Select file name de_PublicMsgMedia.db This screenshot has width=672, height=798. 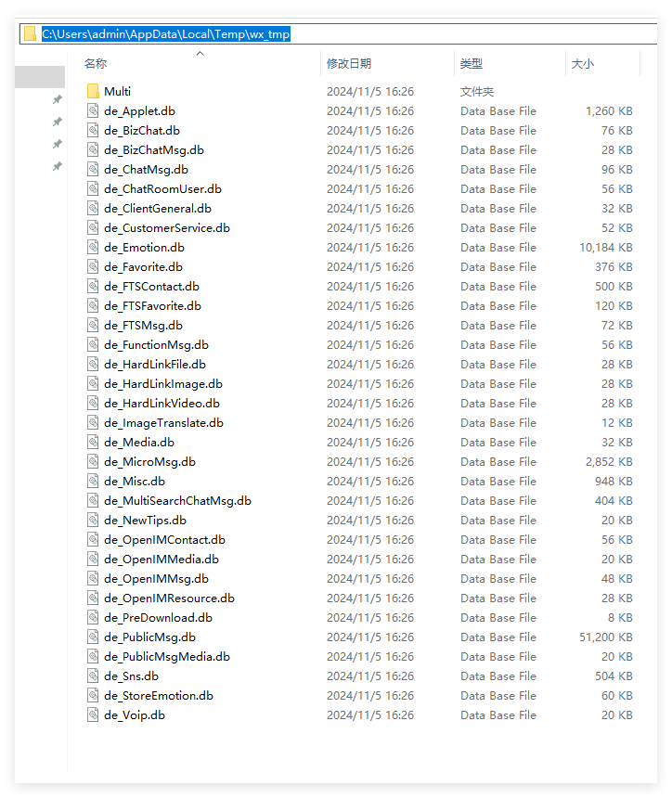pos(167,657)
